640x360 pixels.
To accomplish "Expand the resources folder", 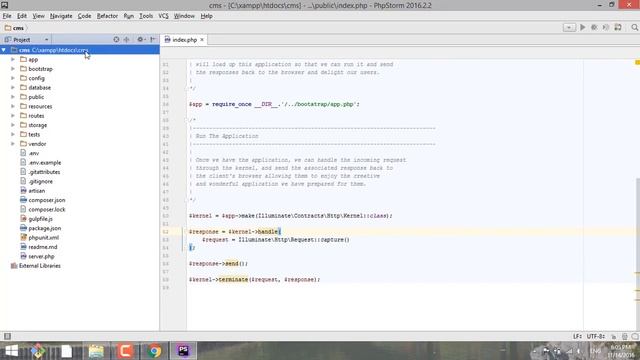I will (x=13, y=106).
